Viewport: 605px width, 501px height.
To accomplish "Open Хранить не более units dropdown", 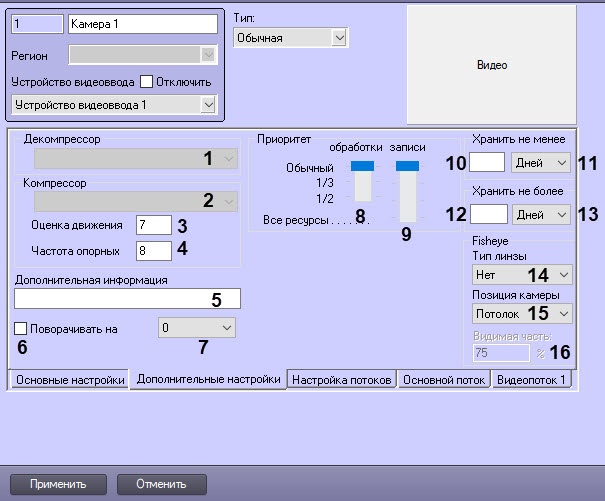I will (x=540, y=214).
